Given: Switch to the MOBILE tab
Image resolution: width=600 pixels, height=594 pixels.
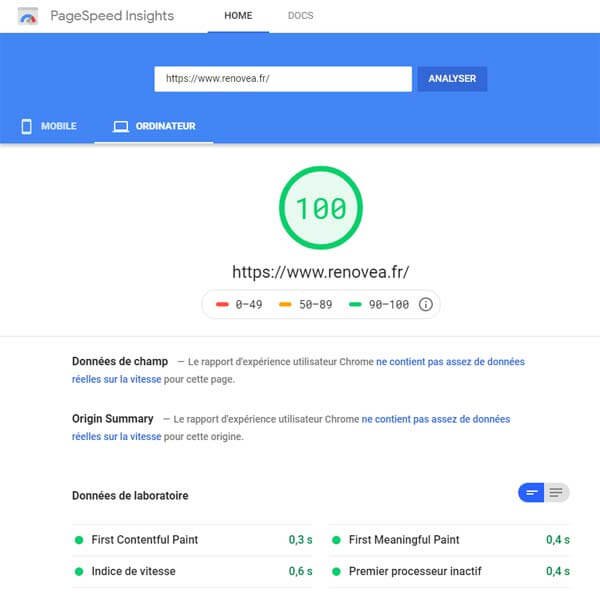Looking at the screenshot, I should click(50, 127).
